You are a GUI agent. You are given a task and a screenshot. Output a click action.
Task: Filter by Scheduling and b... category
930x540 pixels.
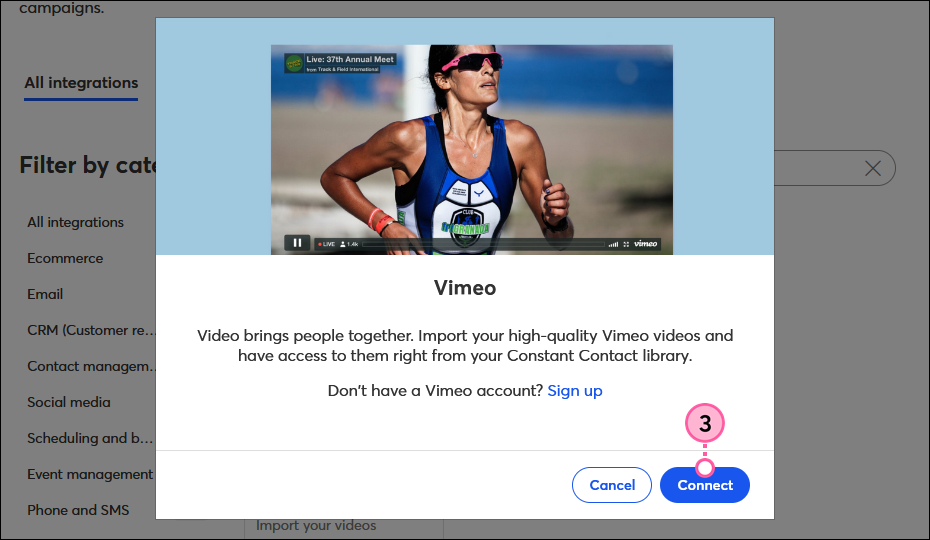pos(90,438)
